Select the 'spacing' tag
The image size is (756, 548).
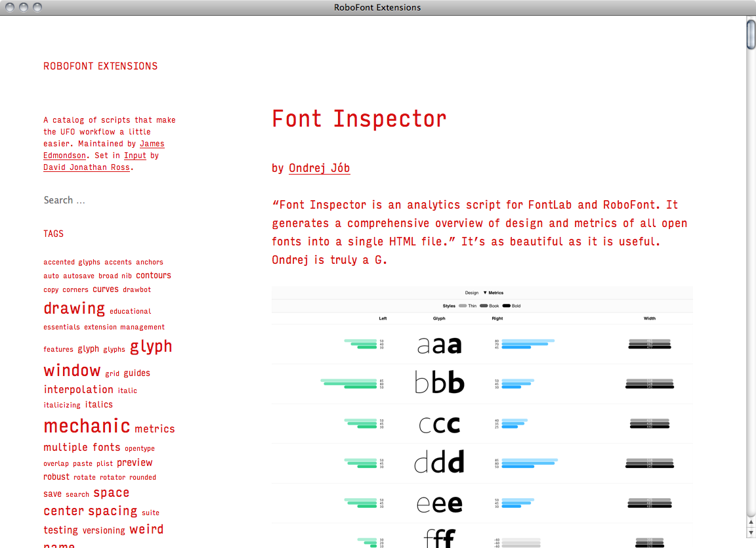pos(113,511)
